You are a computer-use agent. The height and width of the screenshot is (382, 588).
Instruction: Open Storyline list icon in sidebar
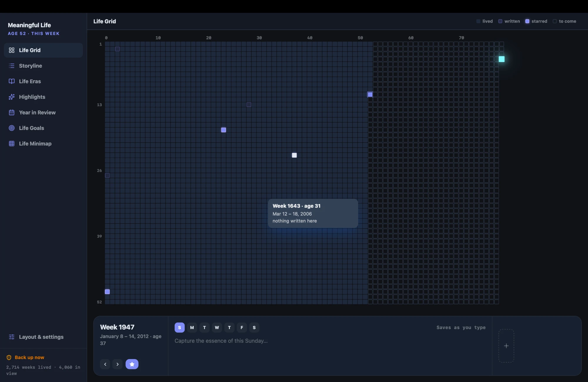click(12, 66)
